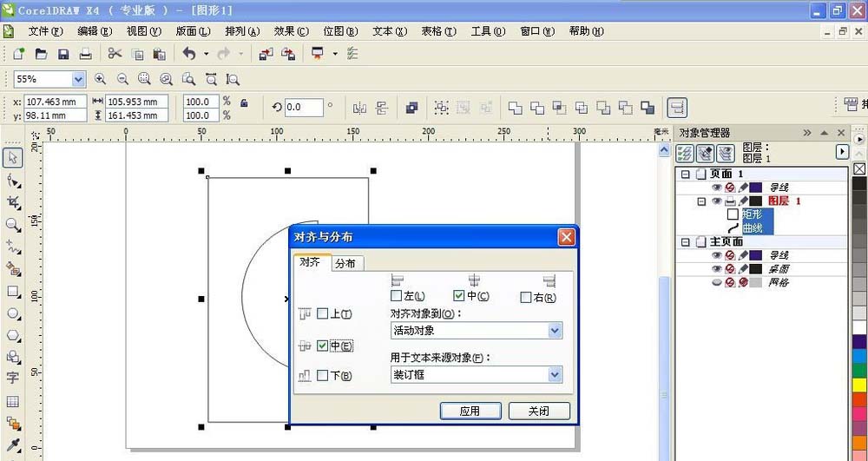Select the Basic shapes tool
This screenshot has width=868, height=461.
point(13,357)
